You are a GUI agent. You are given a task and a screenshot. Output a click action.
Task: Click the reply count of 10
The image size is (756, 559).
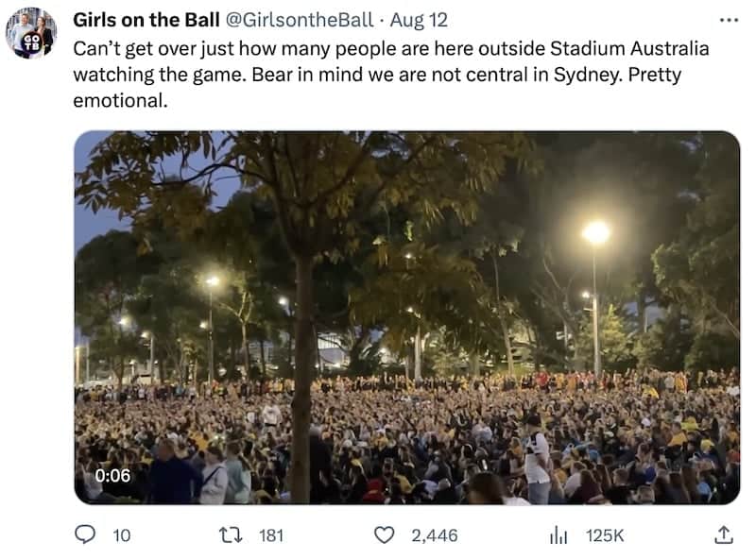(122, 535)
